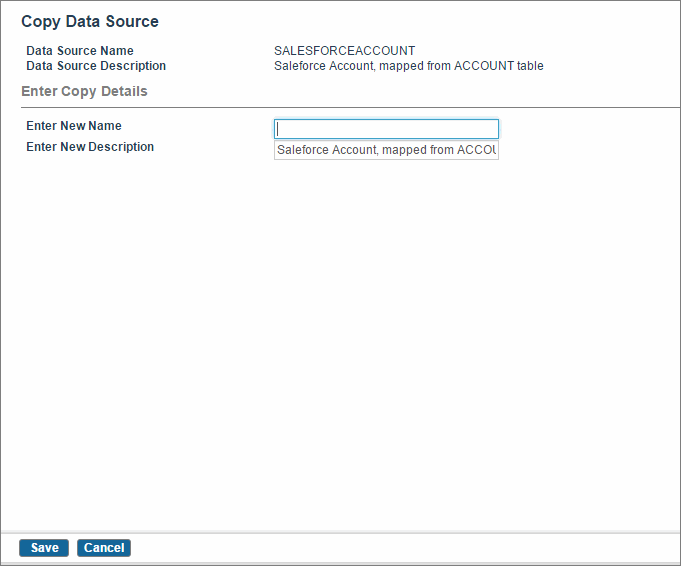This screenshot has height=566, width=681.
Task: Select the SALESFORCEACCOUNT data source name text
Action: [x=344, y=51]
